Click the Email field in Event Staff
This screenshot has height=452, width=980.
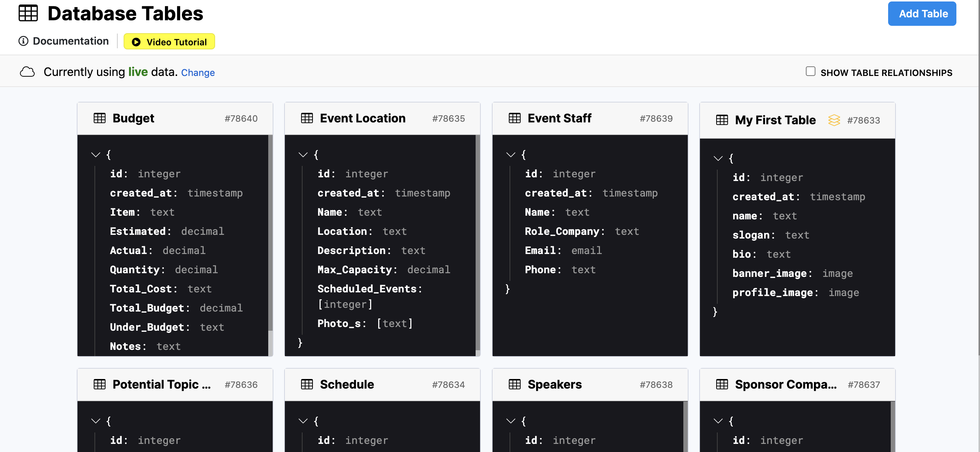point(563,251)
